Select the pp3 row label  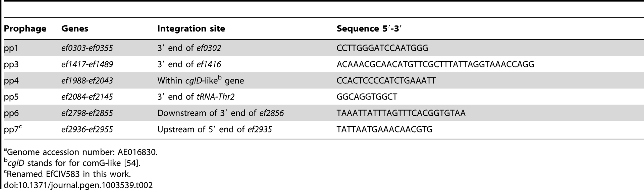[x=11, y=64]
